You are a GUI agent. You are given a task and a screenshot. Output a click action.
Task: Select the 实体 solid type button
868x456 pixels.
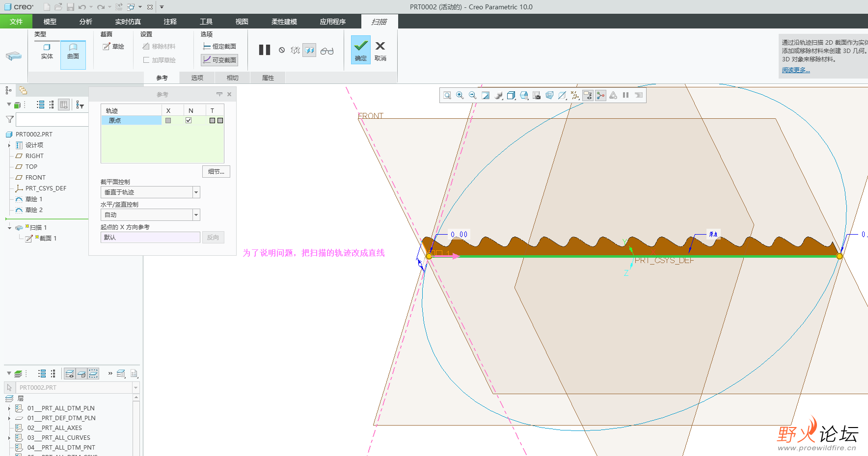coord(47,52)
